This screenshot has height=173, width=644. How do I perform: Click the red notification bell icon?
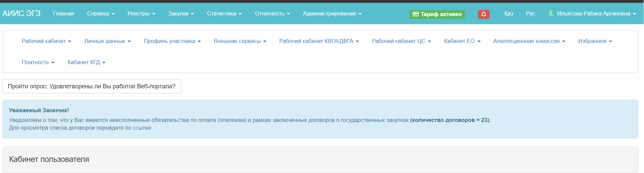483,14
